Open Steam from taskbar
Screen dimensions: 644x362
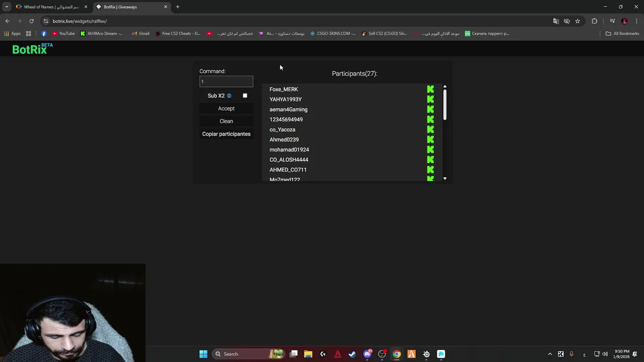point(352,354)
